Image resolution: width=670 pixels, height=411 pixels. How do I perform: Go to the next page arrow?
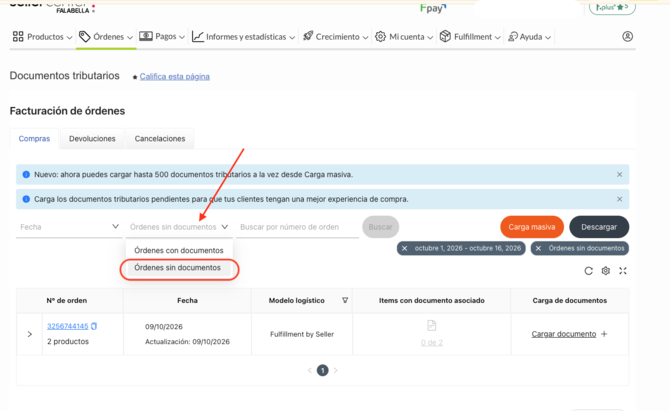pos(335,370)
